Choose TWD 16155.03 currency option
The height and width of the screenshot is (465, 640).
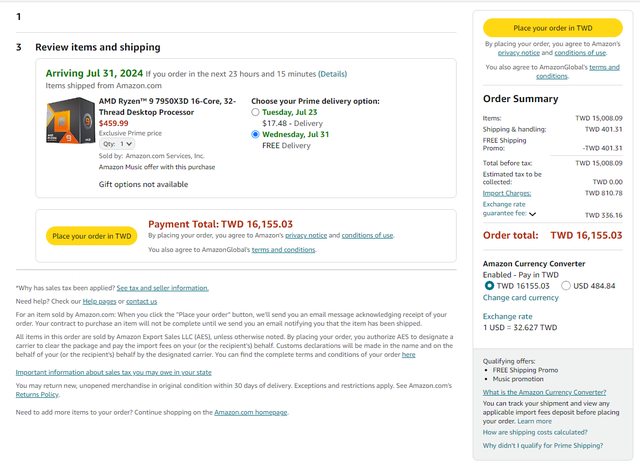click(x=489, y=285)
